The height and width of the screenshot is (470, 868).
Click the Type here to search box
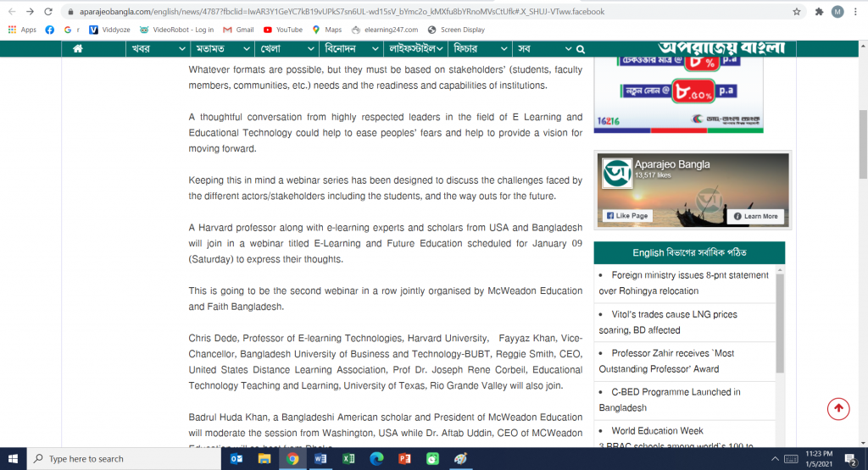(x=124, y=459)
